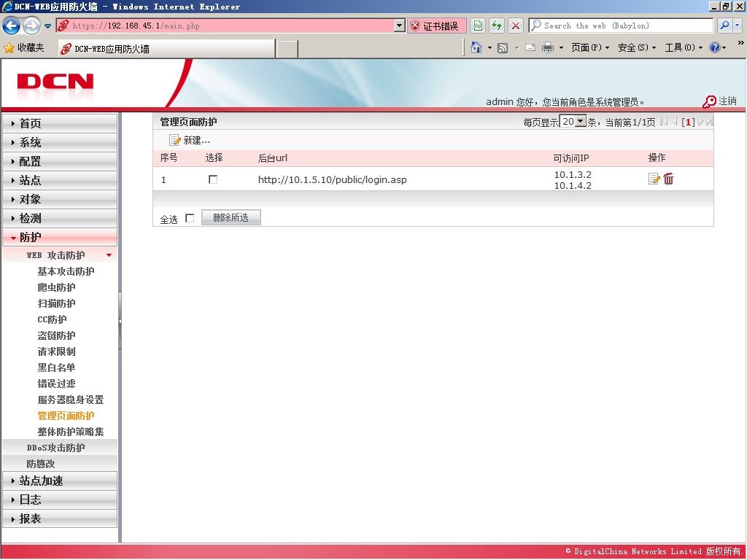
Task: Expand the 报表 sidebar section
Action: [60, 519]
